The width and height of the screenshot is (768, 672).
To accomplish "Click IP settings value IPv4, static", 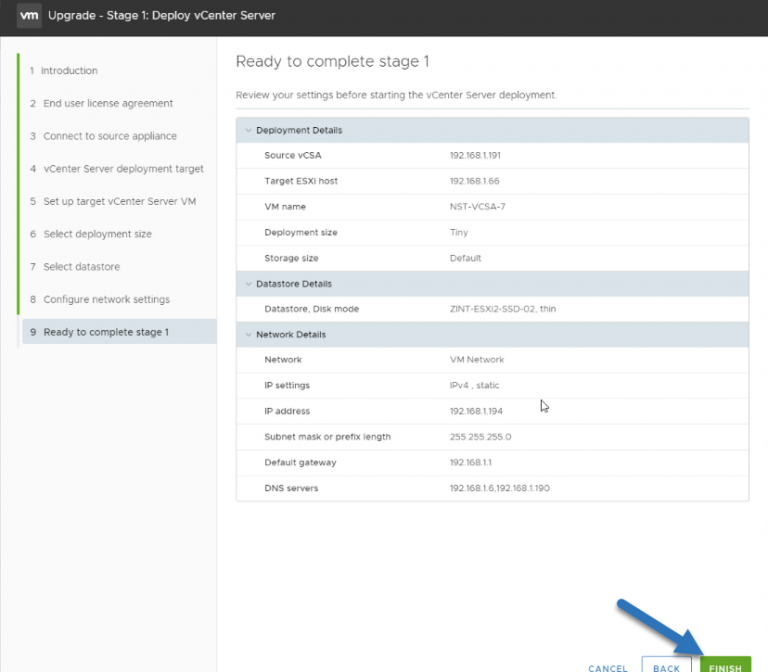I will pos(474,385).
